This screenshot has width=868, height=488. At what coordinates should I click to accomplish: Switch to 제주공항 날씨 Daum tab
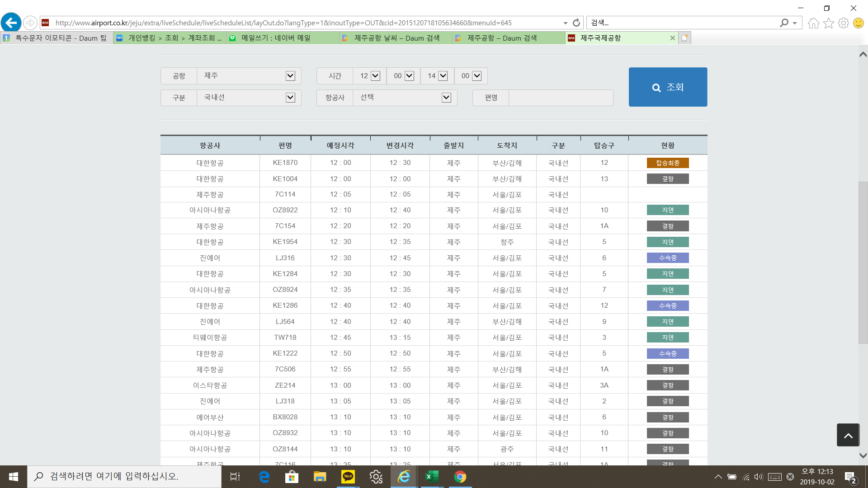pyautogui.click(x=396, y=38)
